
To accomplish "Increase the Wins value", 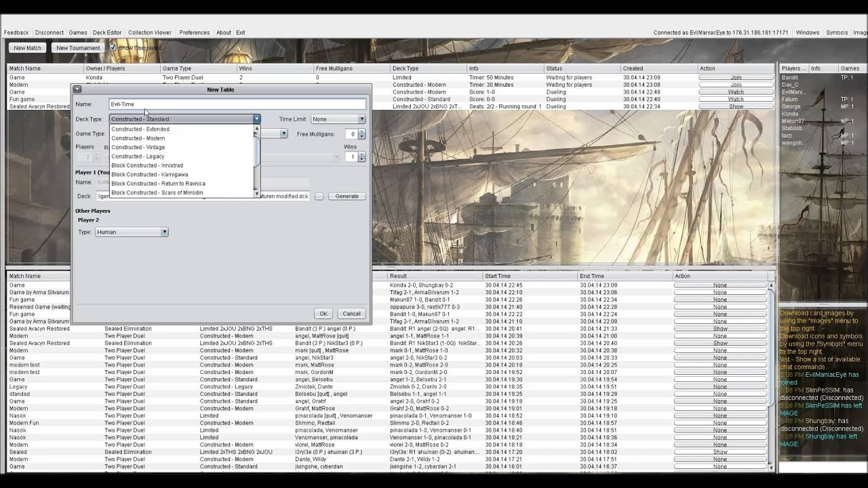I will 361,155.
